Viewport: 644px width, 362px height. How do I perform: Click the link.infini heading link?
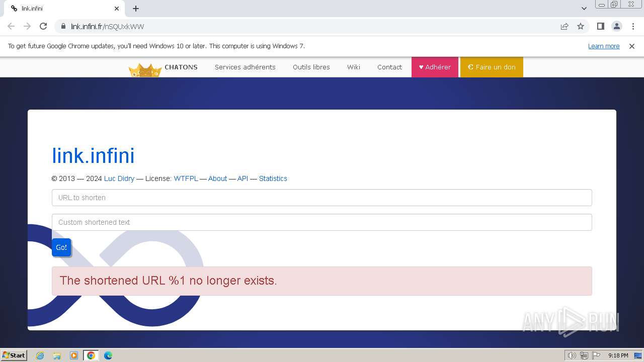point(93,156)
